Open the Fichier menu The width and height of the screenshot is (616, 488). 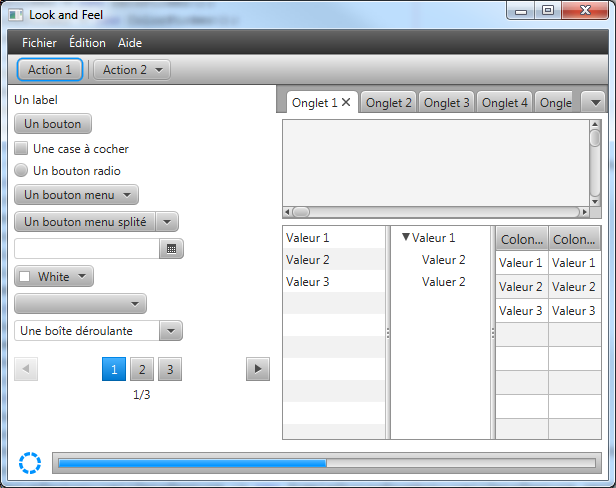tap(39, 43)
